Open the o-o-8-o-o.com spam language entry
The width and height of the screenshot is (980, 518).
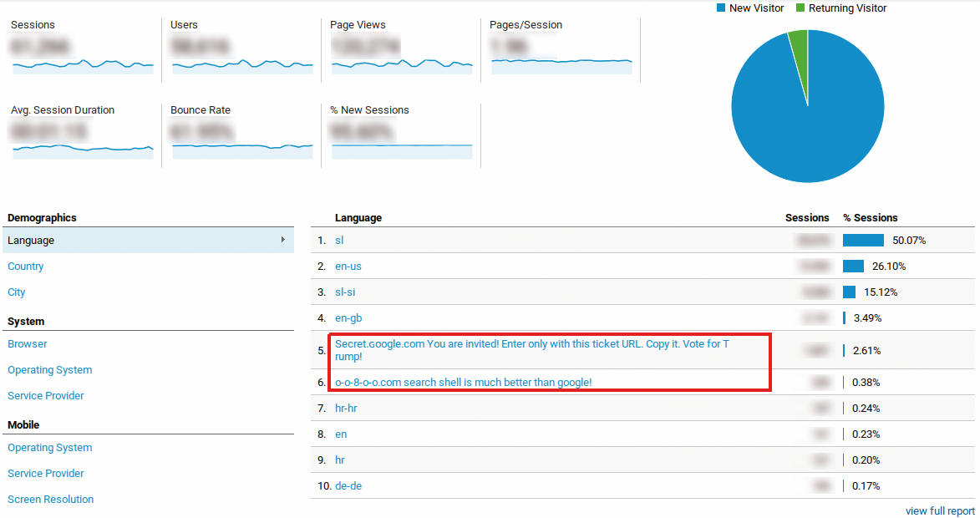463,382
